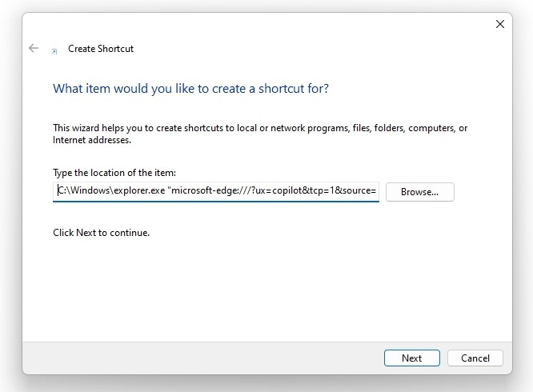This screenshot has width=533, height=392.
Task: Focus the item location text field
Action: pyautogui.click(x=216, y=191)
